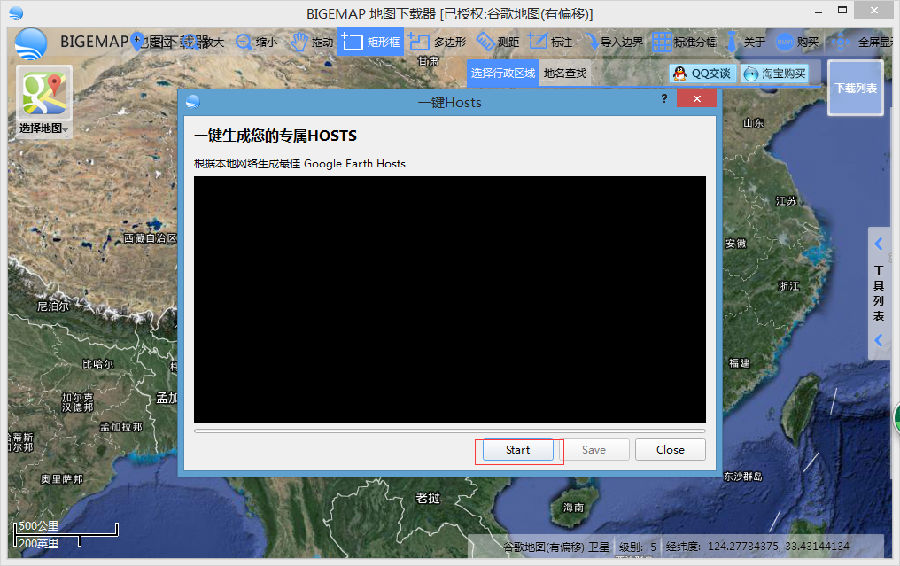Click the 谷歌地图(有偏移) 卫星 status text

(556, 546)
